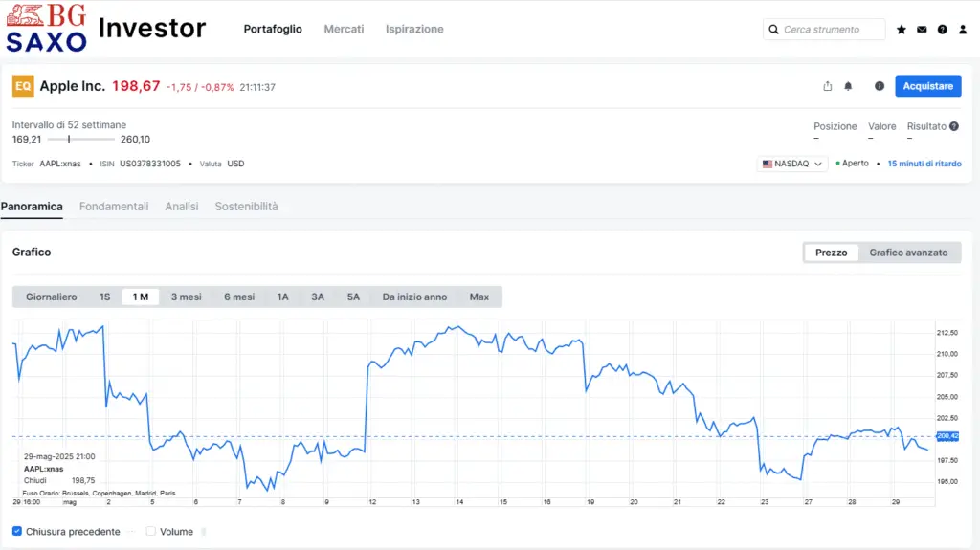The image size is (980, 550).
Task: Click the Aperto market status
Action: tap(855, 164)
